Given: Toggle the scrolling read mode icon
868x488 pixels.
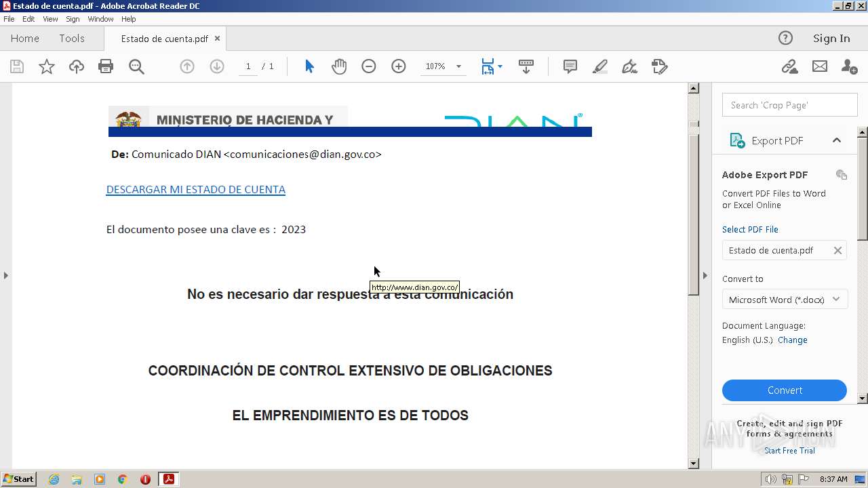Looking at the screenshot, I should (x=526, y=66).
